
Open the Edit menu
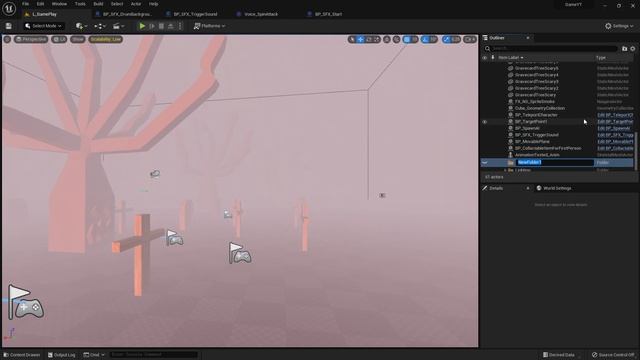pos(40,4)
